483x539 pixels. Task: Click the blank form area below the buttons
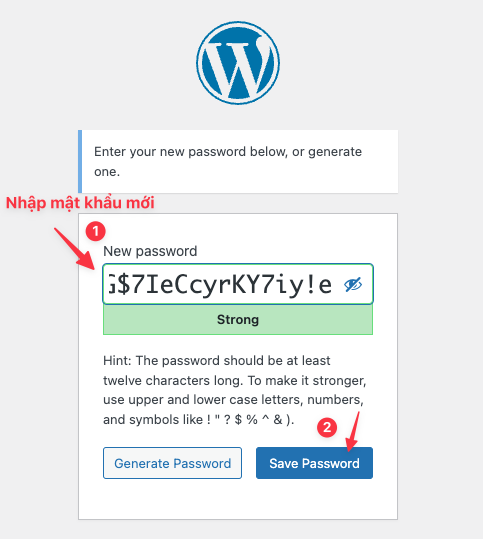click(x=238, y=499)
